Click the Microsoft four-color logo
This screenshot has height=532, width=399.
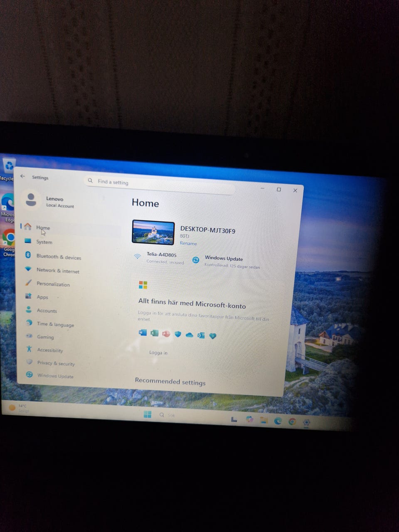click(x=143, y=285)
